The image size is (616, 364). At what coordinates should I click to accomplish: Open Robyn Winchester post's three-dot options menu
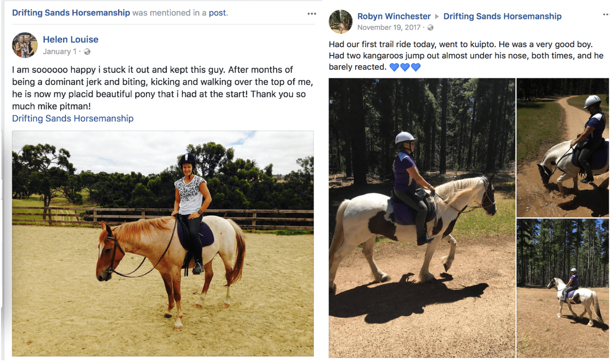[x=606, y=15]
